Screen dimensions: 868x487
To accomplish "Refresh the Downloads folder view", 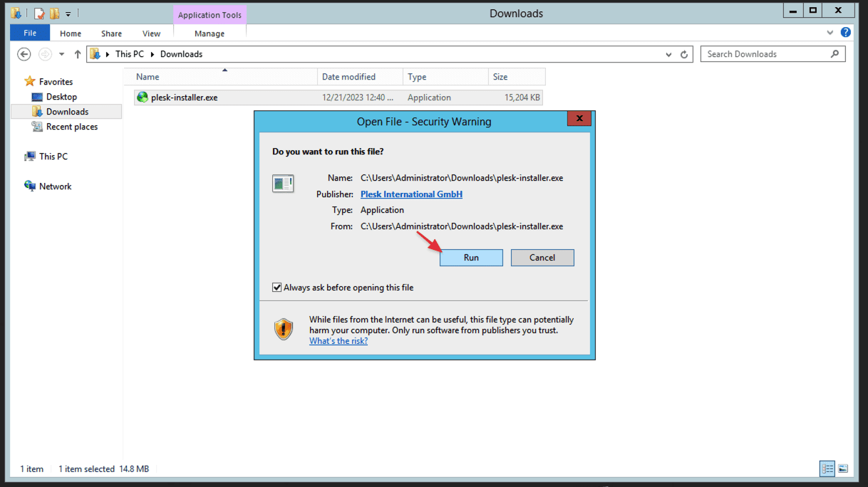I will [x=684, y=54].
